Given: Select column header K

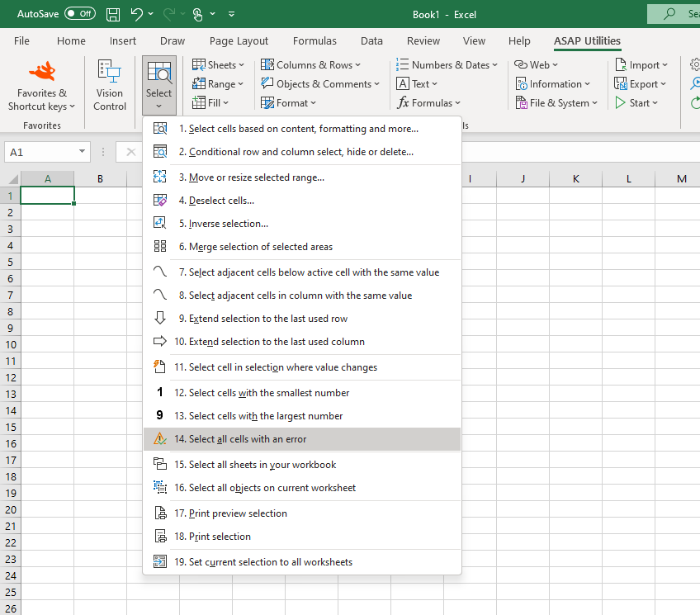Looking at the screenshot, I should (576, 179).
